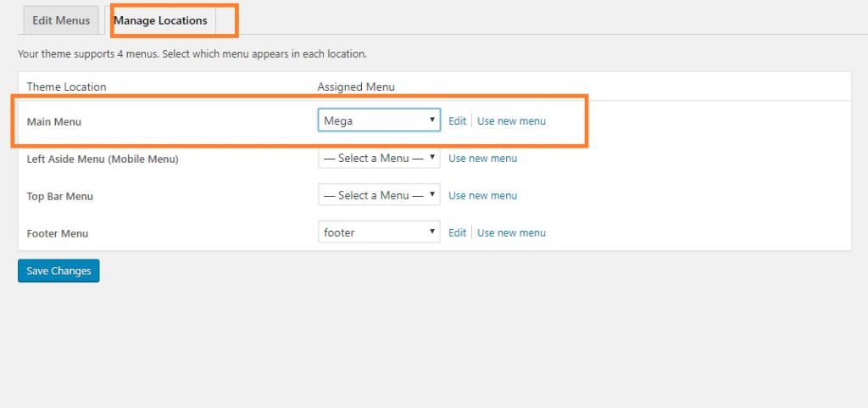Image resolution: width=868 pixels, height=408 pixels.
Task: Select the Main Menu location label
Action: tap(53, 122)
